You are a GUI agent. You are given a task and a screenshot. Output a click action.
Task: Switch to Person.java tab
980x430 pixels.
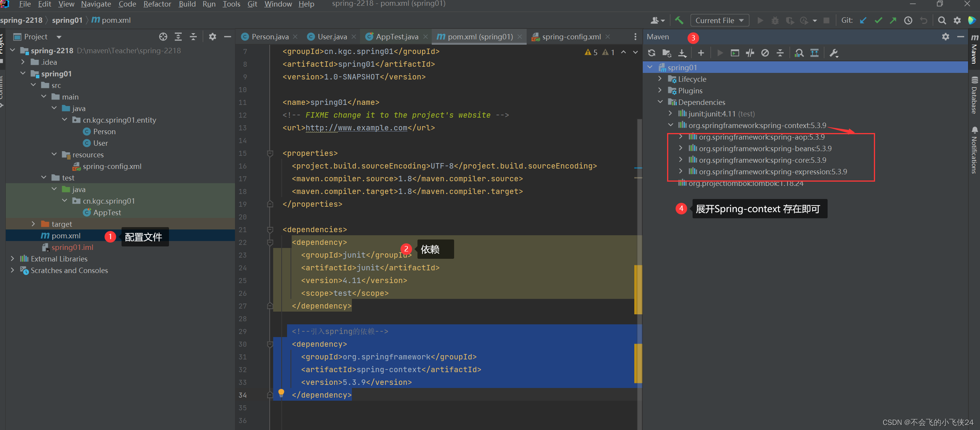(270, 37)
